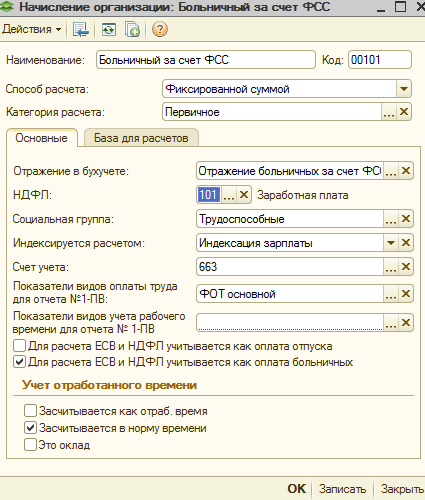Viewport: 425px width, 500px height.
Task: Expand the Индексируется расчетом dropdown arrow
Action: coord(391,243)
